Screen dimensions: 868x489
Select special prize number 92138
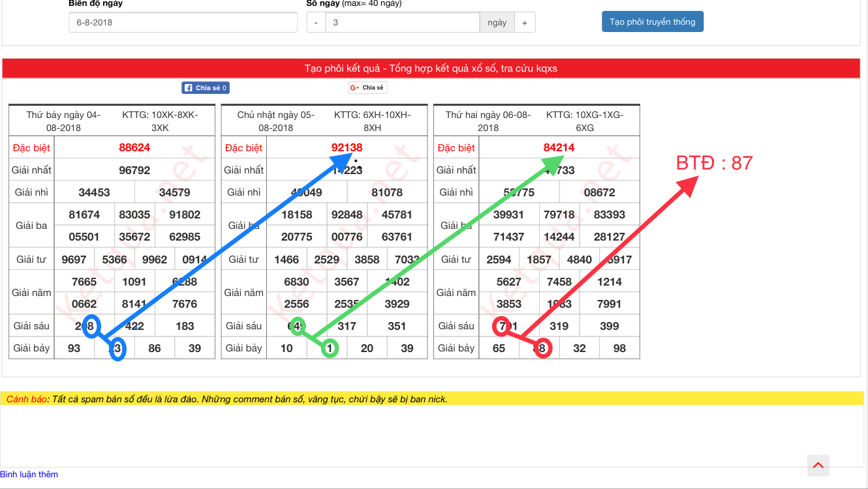click(347, 147)
